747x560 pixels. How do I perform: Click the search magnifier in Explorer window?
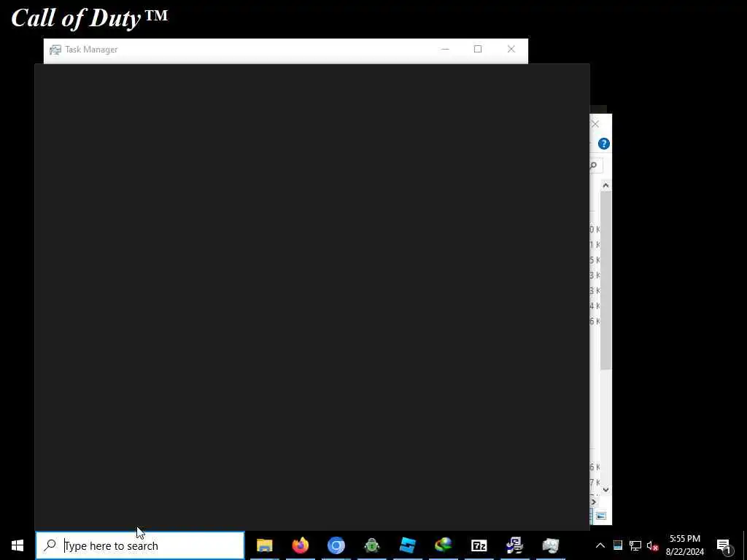pos(594,166)
